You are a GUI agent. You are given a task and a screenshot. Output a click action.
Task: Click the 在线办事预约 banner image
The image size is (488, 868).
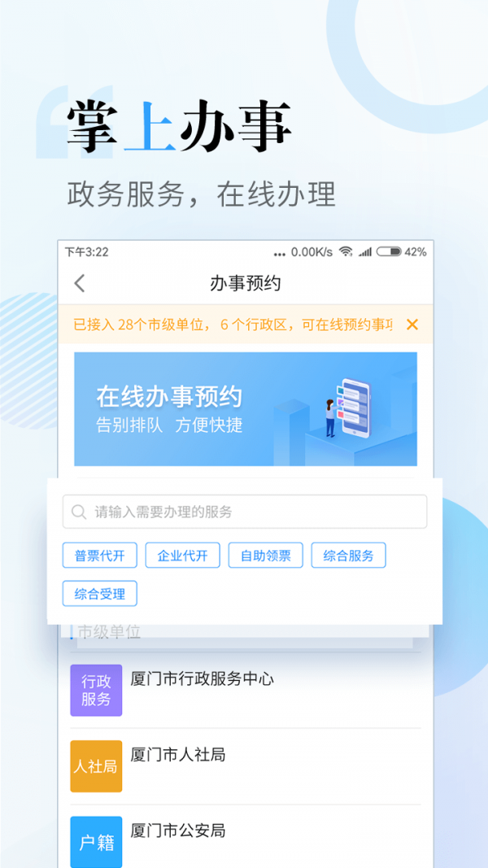click(246, 409)
